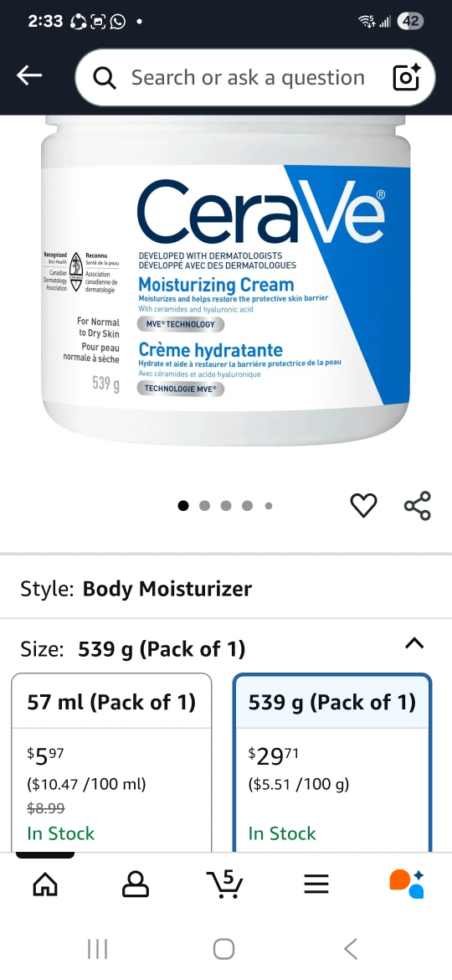The width and height of the screenshot is (452, 980).
Task: Tap the back arrow in the header
Action: coord(29,76)
